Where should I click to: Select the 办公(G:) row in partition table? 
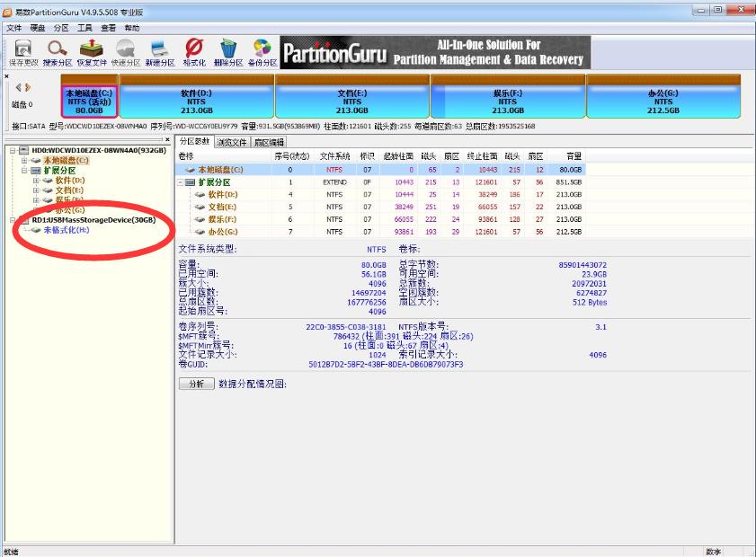381,232
